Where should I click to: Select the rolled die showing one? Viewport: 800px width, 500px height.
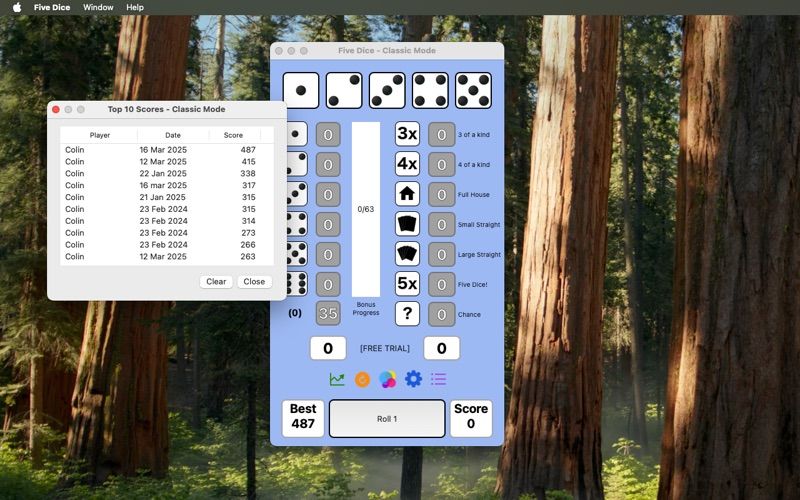pos(301,90)
